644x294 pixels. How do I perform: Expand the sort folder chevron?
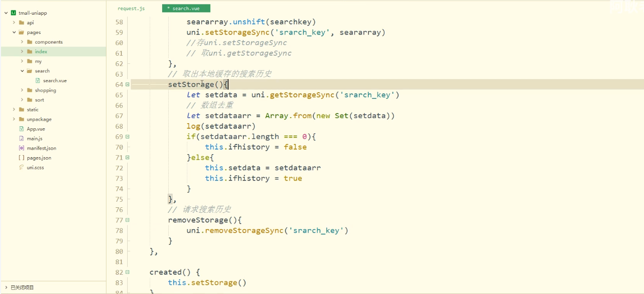(22, 99)
